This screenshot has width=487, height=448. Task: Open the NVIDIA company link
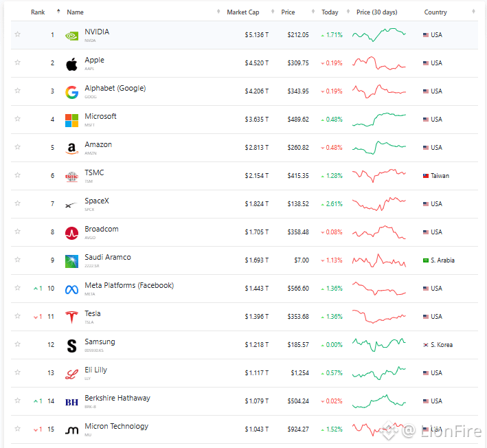[97, 32]
